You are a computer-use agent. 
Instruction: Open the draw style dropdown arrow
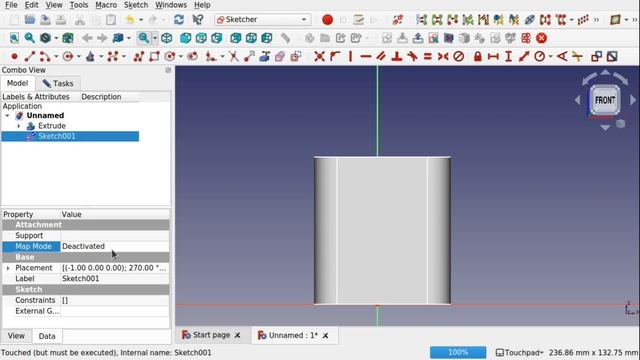pos(56,38)
